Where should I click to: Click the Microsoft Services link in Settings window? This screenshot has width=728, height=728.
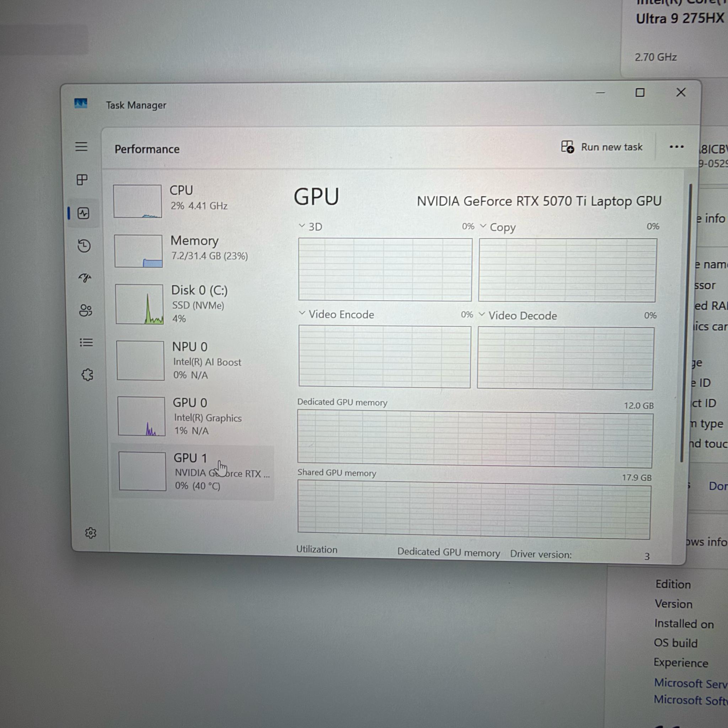(691, 683)
